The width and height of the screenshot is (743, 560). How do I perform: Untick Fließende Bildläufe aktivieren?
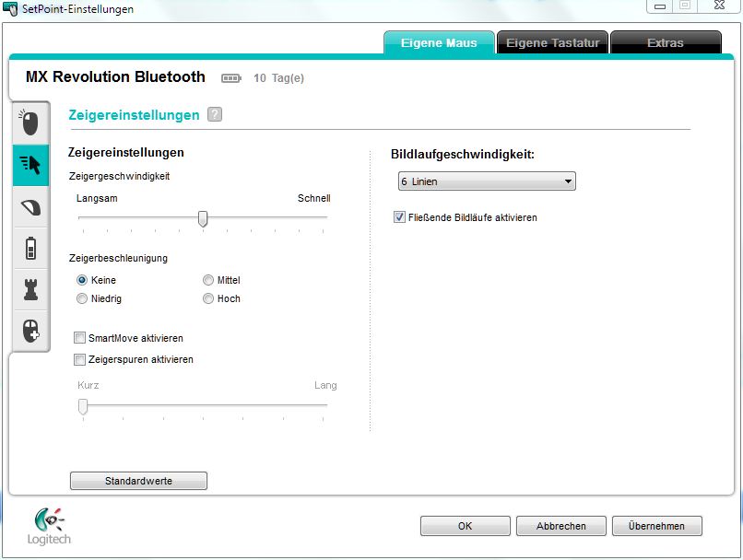[x=399, y=217]
